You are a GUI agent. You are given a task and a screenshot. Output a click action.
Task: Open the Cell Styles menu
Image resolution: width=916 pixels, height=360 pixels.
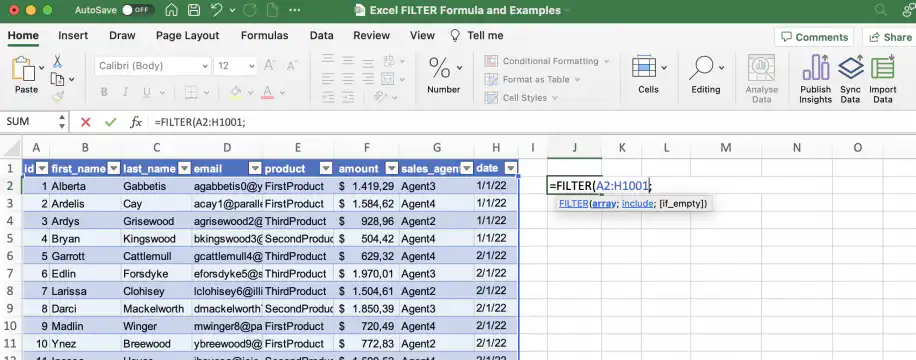pyautogui.click(x=521, y=98)
